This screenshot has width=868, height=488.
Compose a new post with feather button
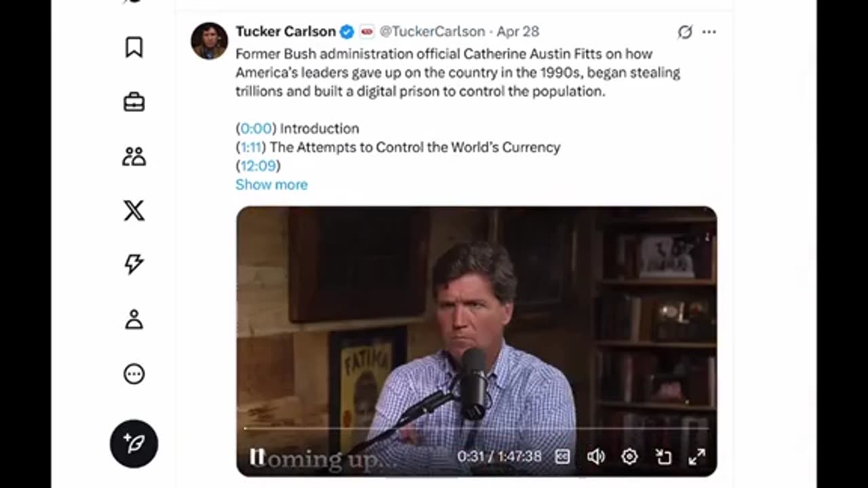[x=134, y=444]
